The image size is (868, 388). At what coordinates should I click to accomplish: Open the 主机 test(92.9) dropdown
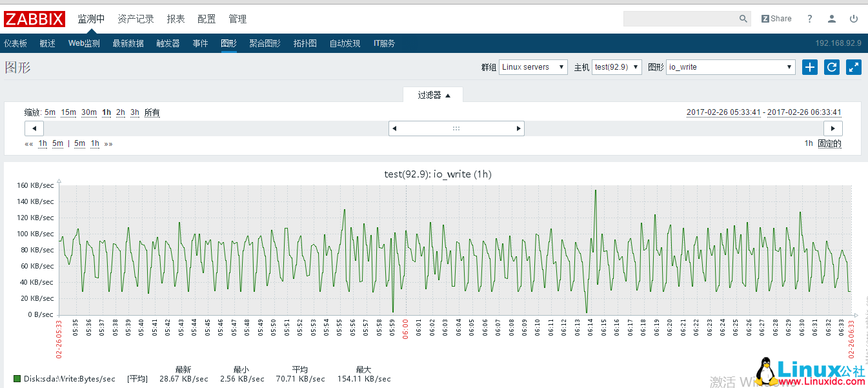tap(616, 66)
